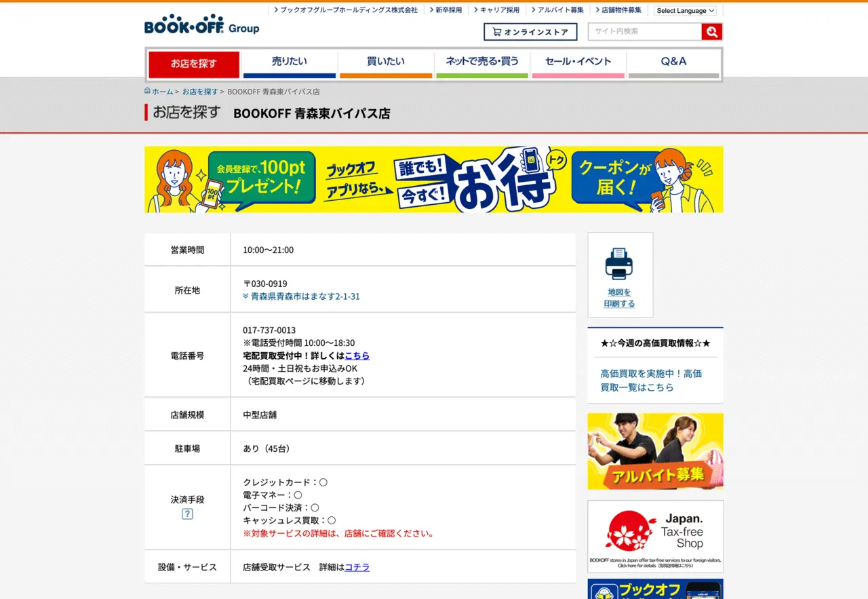Select the ネットで売る・買う navigation tab

(x=482, y=64)
